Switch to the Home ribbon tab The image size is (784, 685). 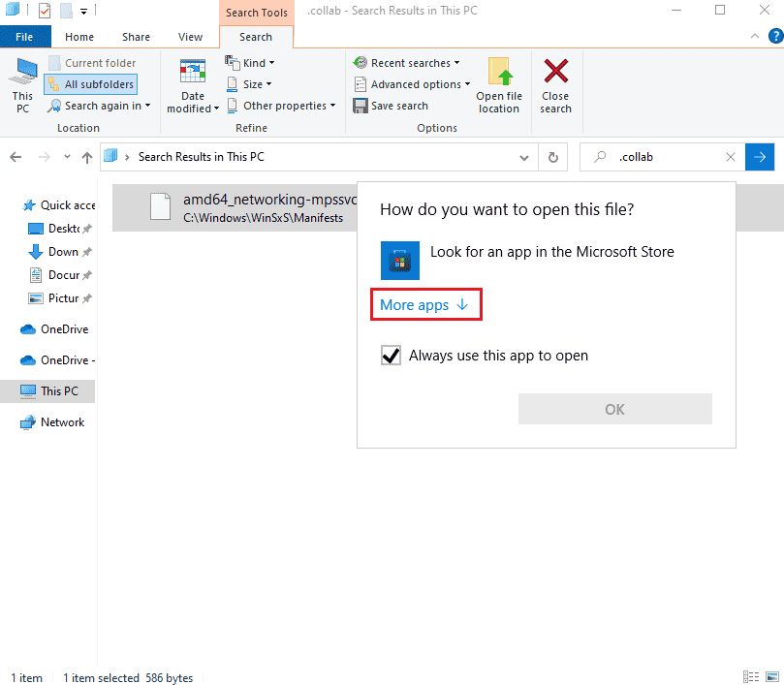click(x=79, y=37)
